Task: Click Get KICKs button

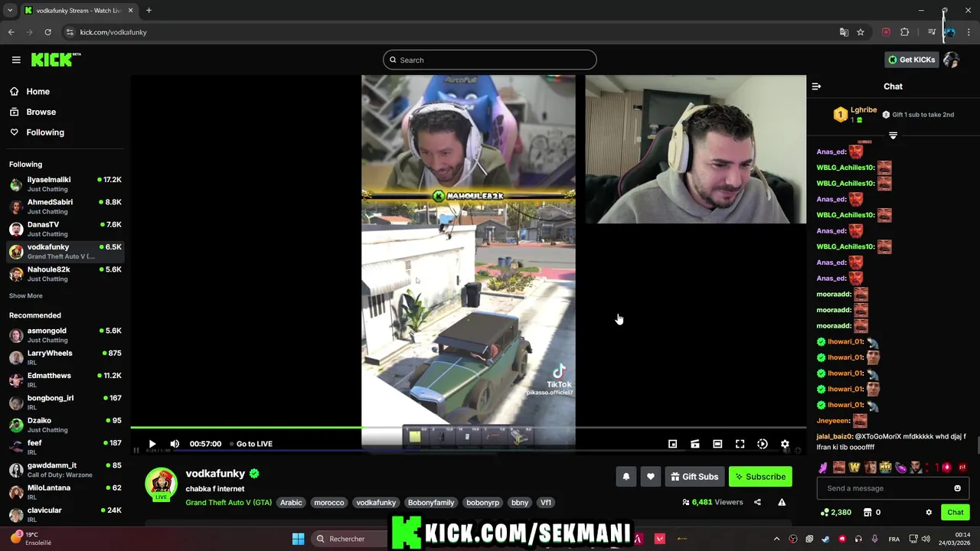Action: (x=912, y=60)
